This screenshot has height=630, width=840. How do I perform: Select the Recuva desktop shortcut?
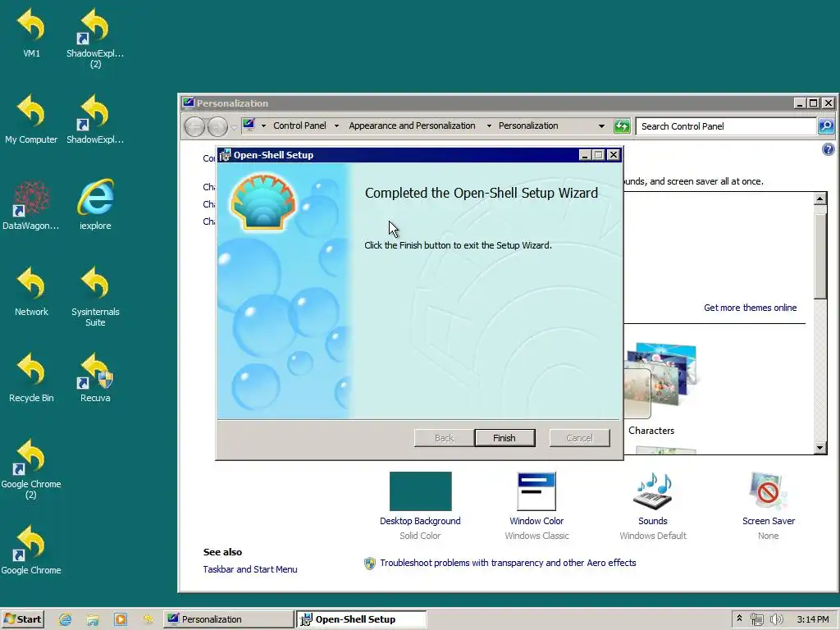[95, 377]
